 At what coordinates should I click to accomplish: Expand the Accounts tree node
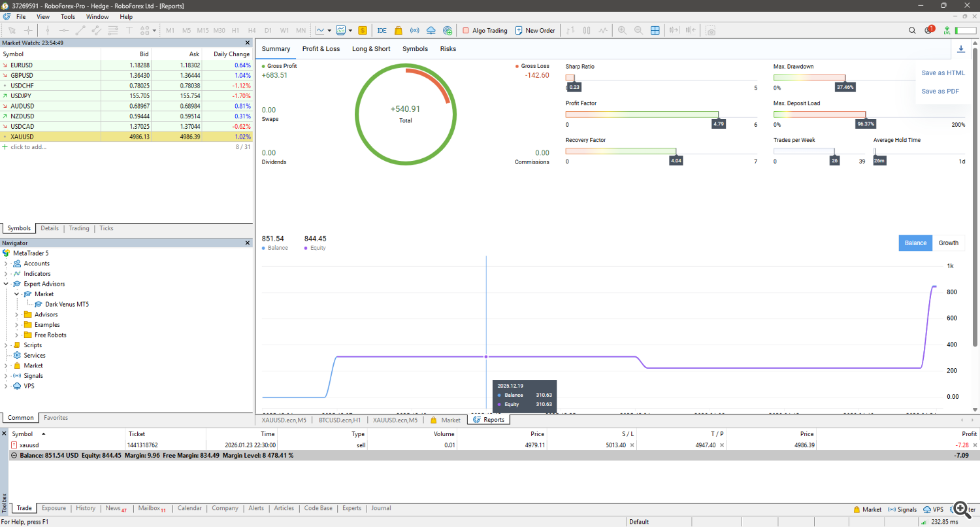pos(6,263)
